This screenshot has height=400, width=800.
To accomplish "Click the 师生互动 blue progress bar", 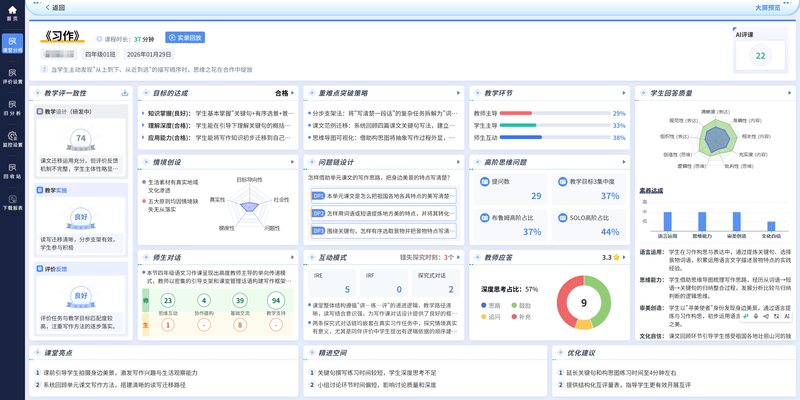I will pyautogui.click(x=521, y=137).
